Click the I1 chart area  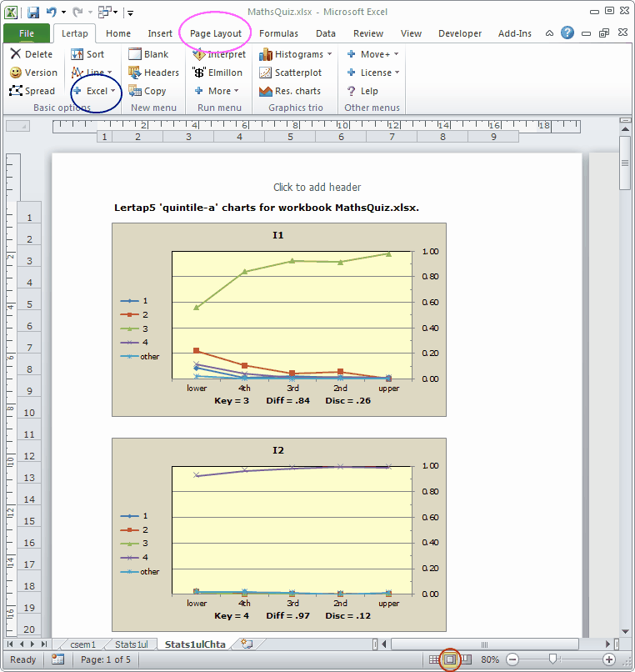click(279, 318)
